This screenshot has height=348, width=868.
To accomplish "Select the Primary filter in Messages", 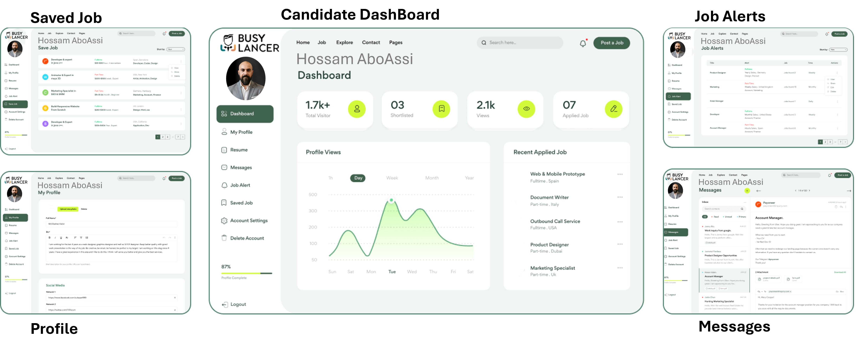I will pos(741,217).
